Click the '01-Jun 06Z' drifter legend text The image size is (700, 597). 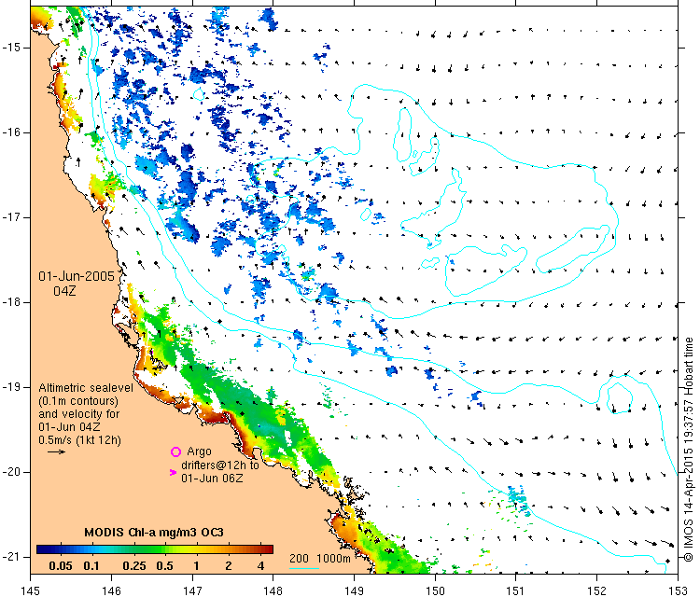click(x=212, y=479)
